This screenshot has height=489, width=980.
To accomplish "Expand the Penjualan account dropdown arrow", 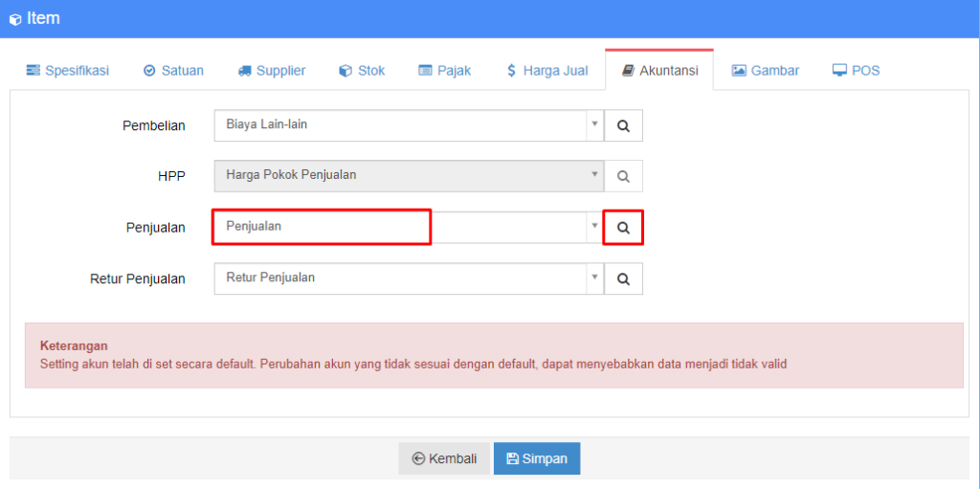I will [x=593, y=227].
